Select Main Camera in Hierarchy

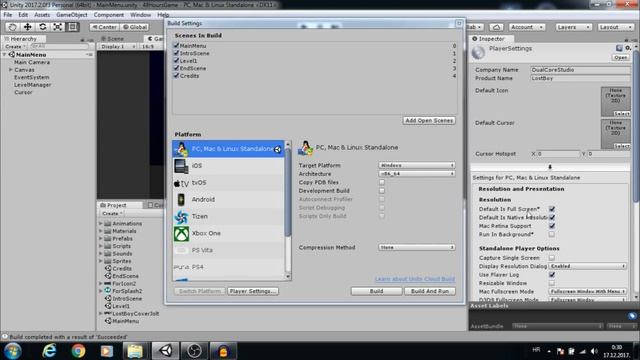pyautogui.click(x=32, y=62)
